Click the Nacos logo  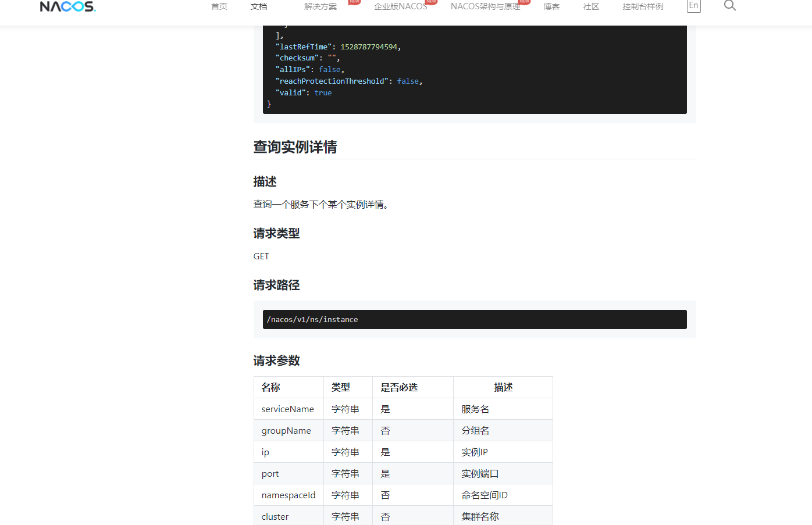[x=67, y=6]
